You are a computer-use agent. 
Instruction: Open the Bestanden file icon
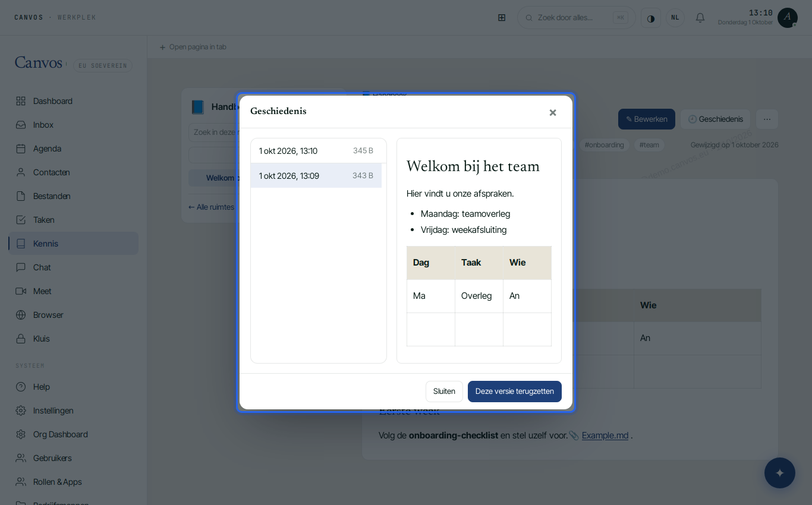click(21, 196)
